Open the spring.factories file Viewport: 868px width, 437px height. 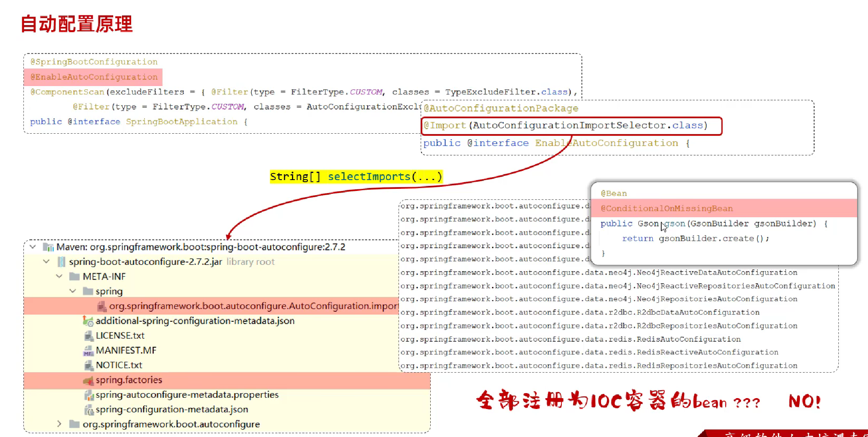point(129,380)
